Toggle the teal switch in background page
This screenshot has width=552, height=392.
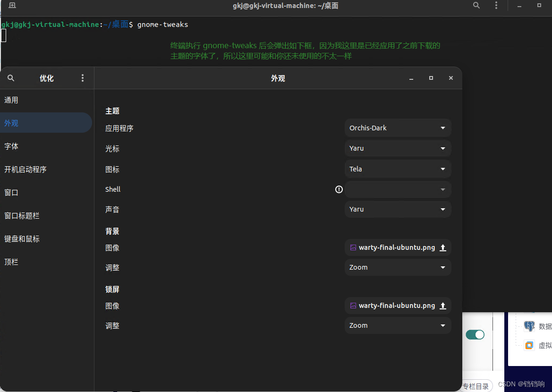[475, 334]
